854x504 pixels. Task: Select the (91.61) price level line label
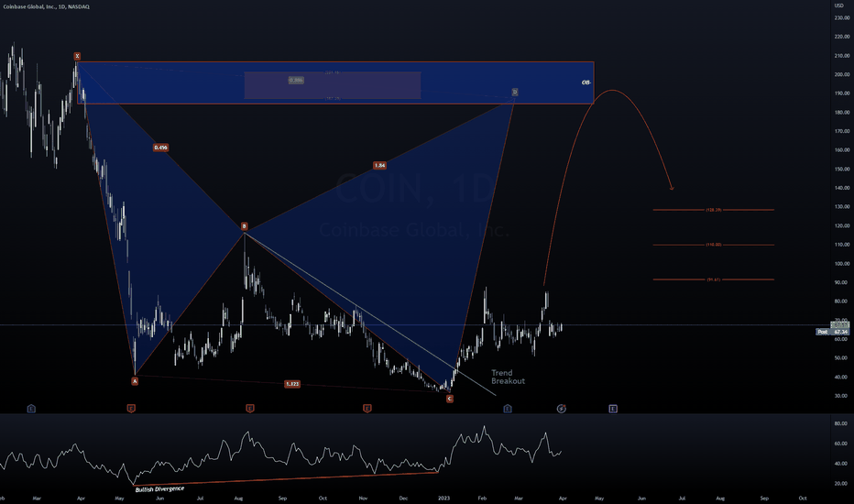tap(714, 279)
